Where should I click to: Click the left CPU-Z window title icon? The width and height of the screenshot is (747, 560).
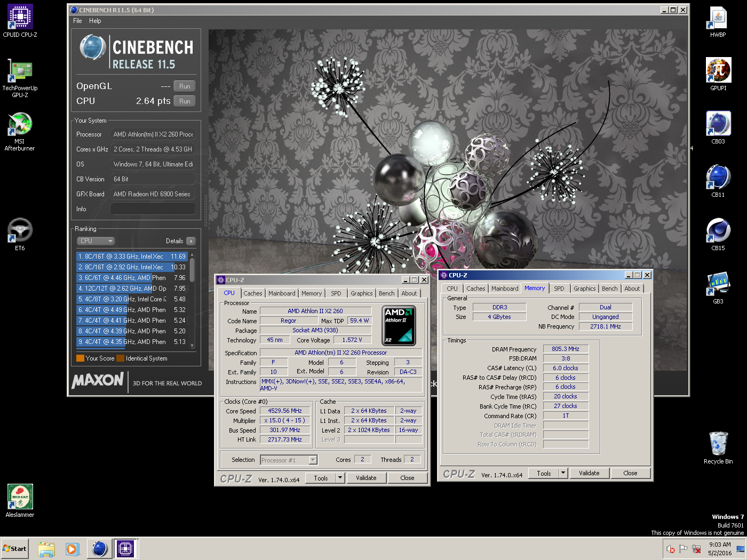point(220,280)
